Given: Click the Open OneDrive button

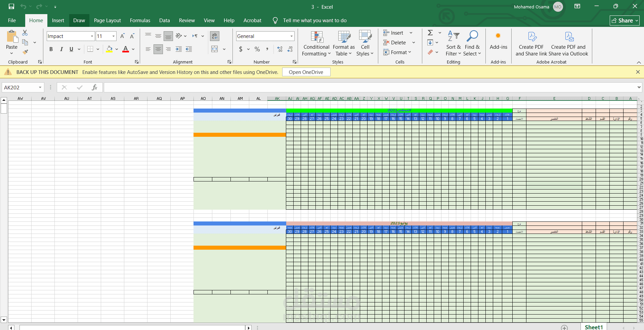Looking at the screenshot, I should (306, 72).
